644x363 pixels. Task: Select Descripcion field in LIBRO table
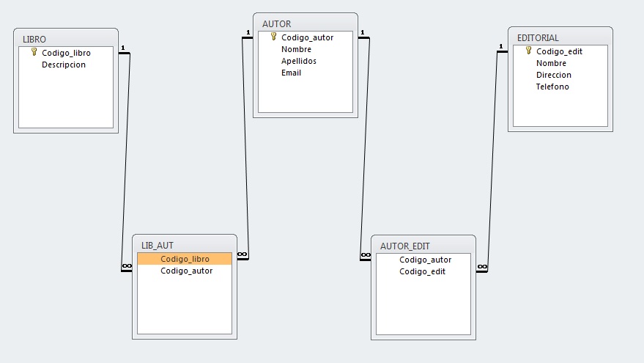(x=64, y=65)
